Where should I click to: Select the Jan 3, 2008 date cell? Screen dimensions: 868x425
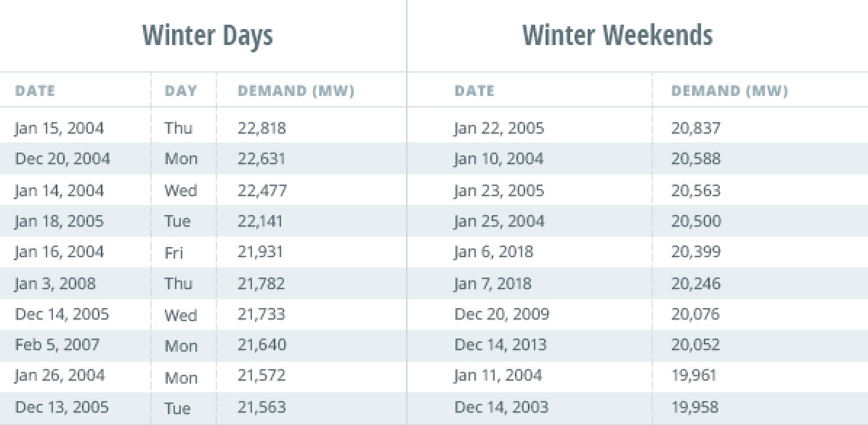(x=55, y=284)
